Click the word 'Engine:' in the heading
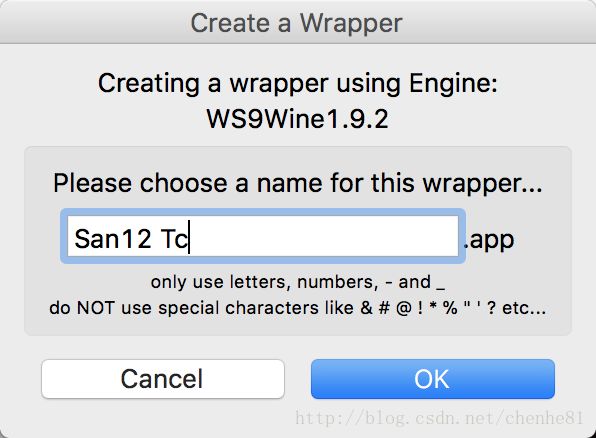This screenshot has width=596, height=438. click(x=453, y=83)
